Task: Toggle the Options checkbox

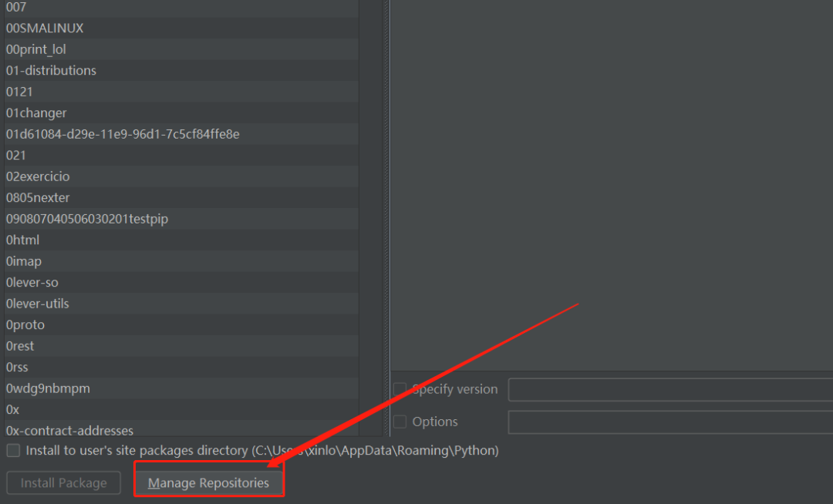Action: click(400, 422)
